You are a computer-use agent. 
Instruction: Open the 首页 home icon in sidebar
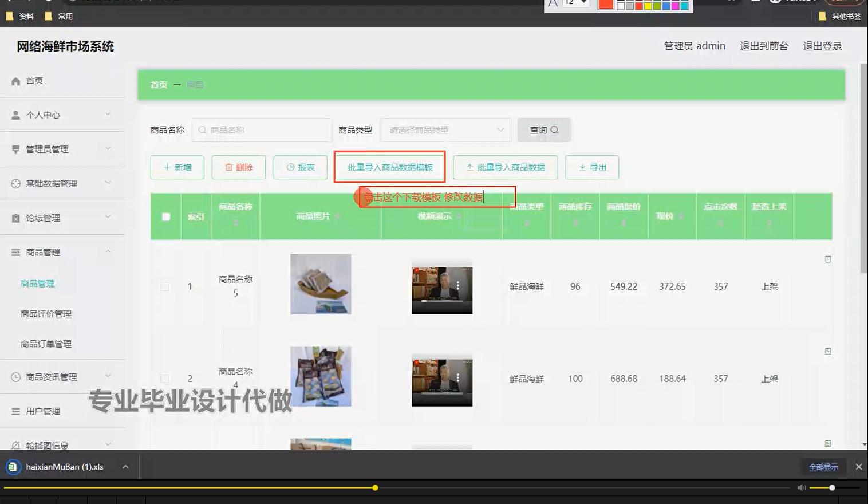click(15, 81)
